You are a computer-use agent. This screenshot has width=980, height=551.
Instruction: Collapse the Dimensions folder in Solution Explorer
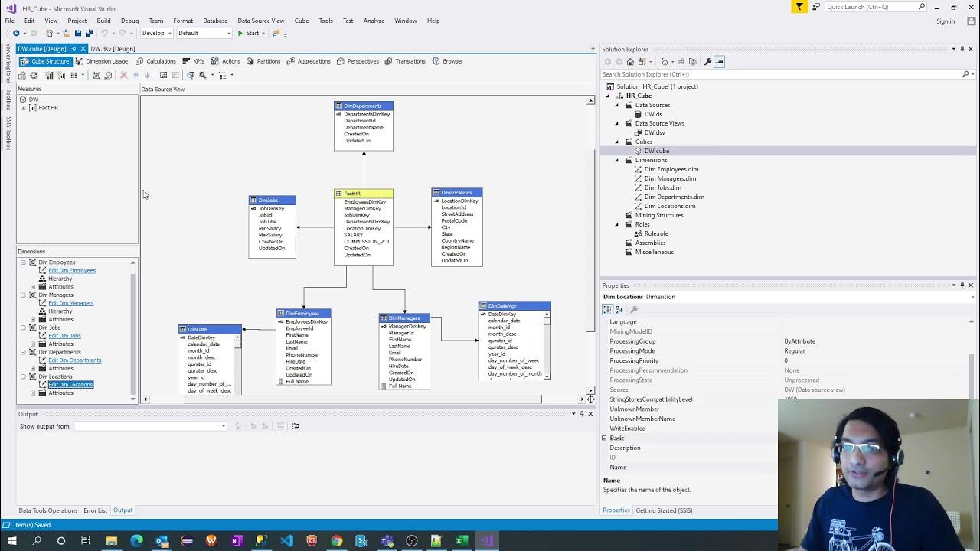pyautogui.click(x=617, y=160)
